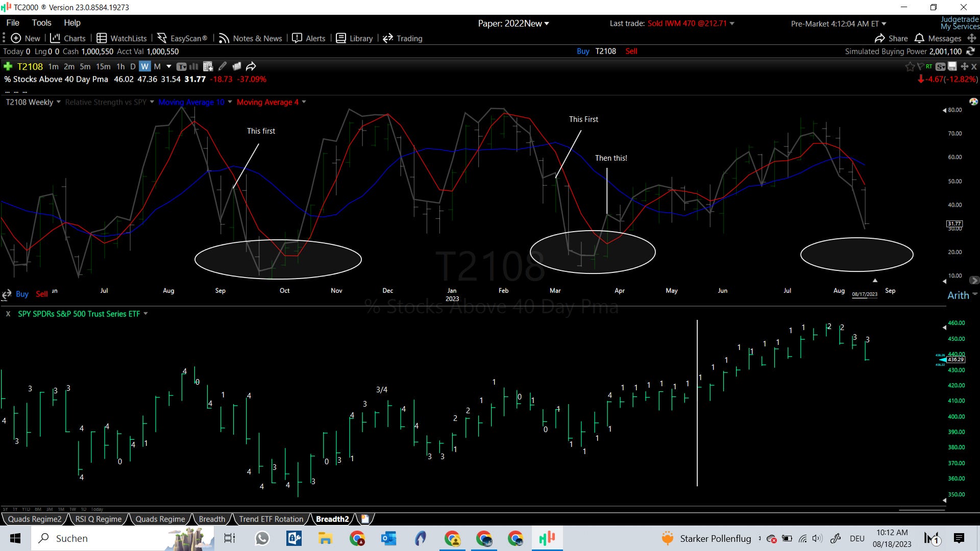Switch to the Quads Regime2 tab

[x=35, y=519]
